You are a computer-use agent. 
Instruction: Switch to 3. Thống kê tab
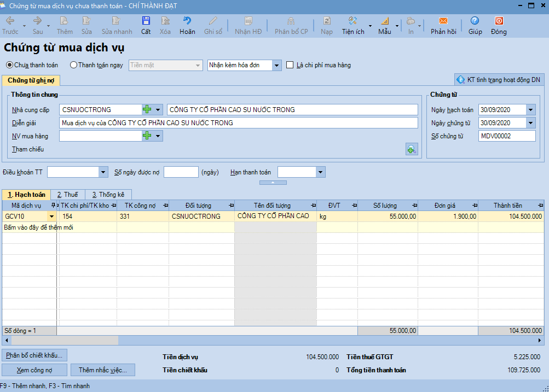point(108,195)
